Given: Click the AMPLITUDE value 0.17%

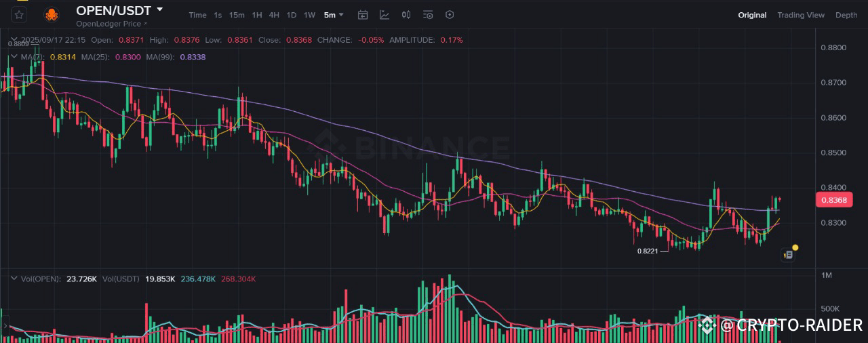Looking at the screenshot, I should click(452, 40).
